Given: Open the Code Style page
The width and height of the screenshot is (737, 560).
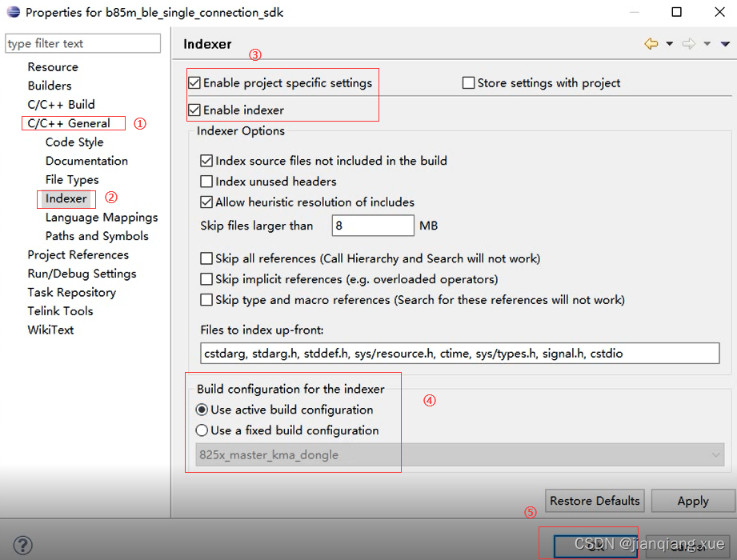Looking at the screenshot, I should pyautogui.click(x=74, y=142).
